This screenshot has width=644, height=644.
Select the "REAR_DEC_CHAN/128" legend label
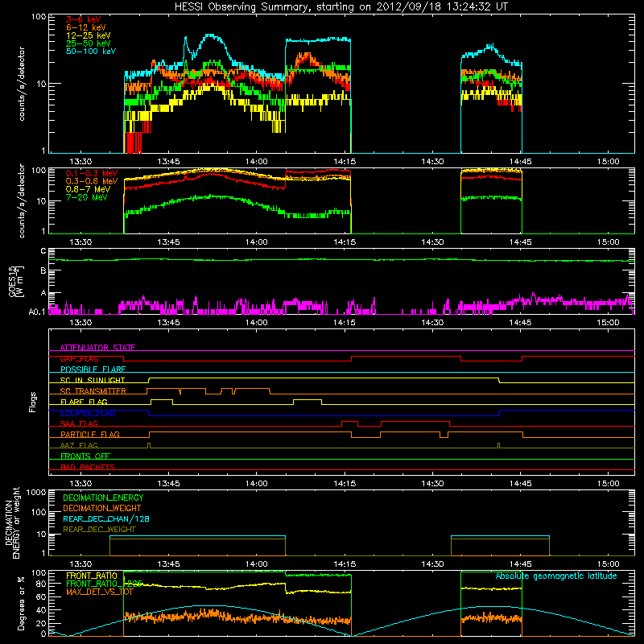tap(106, 518)
